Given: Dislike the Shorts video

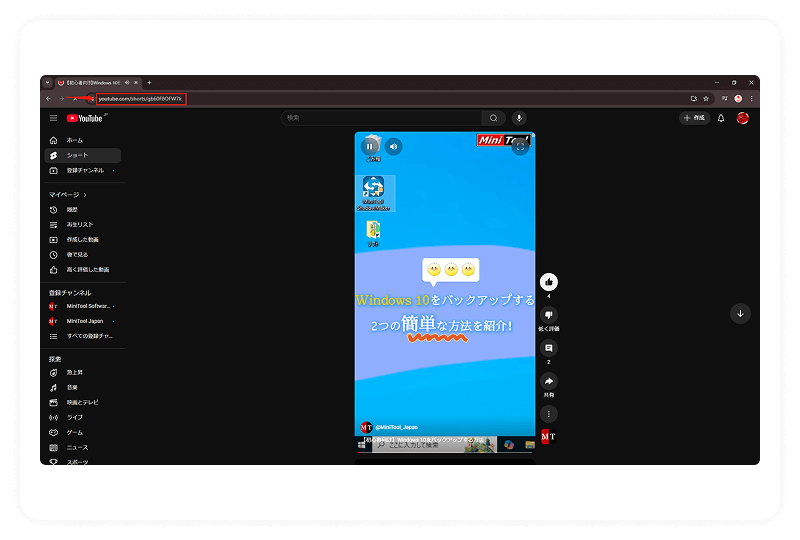Looking at the screenshot, I should [x=548, y=315].
